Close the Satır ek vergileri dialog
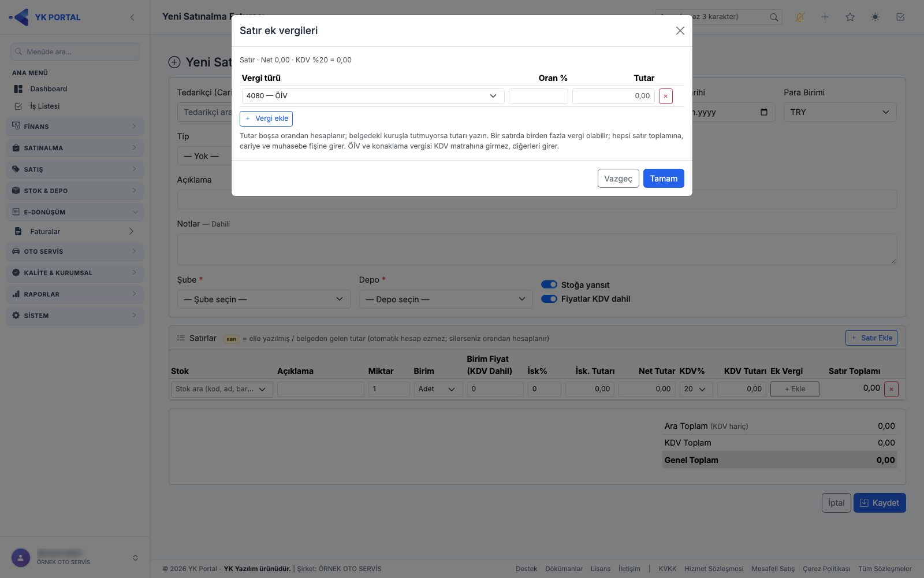 tap(680, 31)
